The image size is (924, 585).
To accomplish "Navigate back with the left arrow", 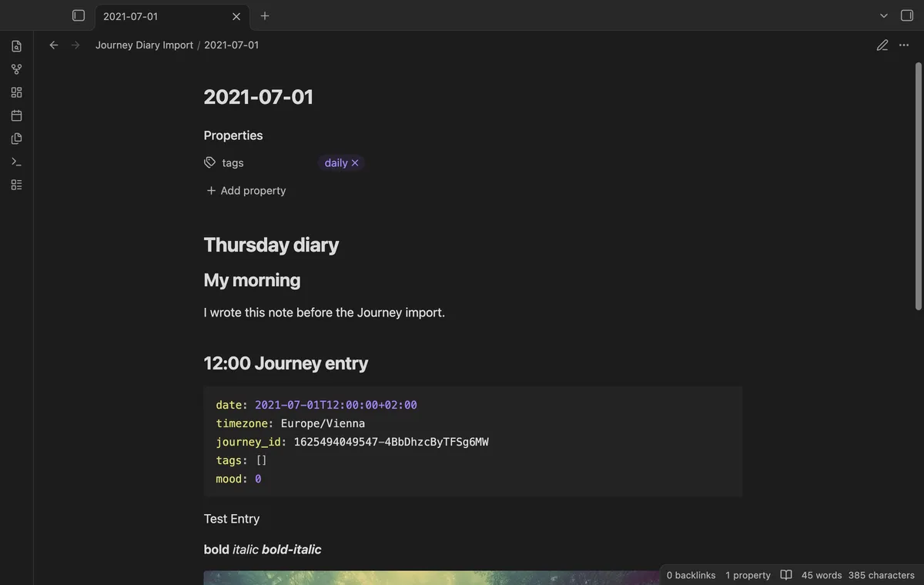I will 54,45.
